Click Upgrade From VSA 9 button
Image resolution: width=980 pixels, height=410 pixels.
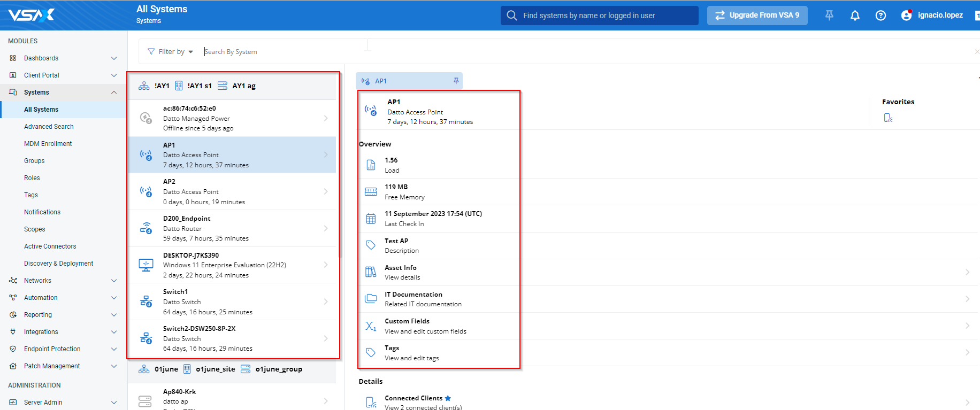[x=757, y=16]
